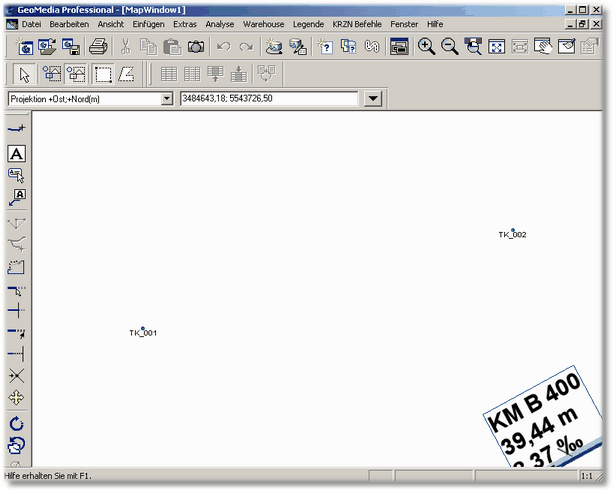
Task: Select the Zoom Out magnifier tool
Action: point(450,46)
